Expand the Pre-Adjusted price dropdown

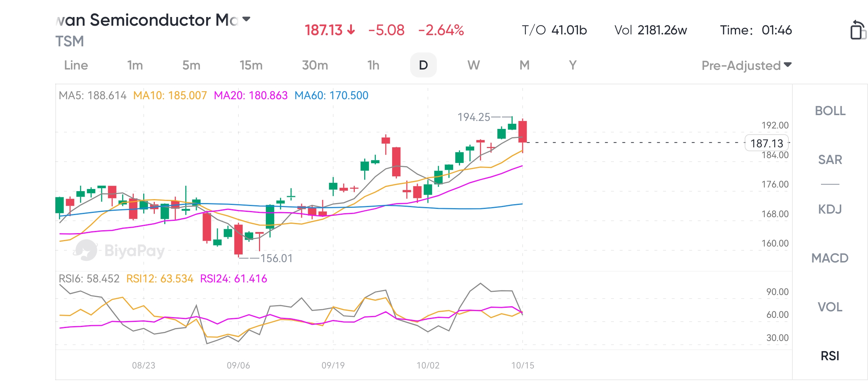[746, 66]
